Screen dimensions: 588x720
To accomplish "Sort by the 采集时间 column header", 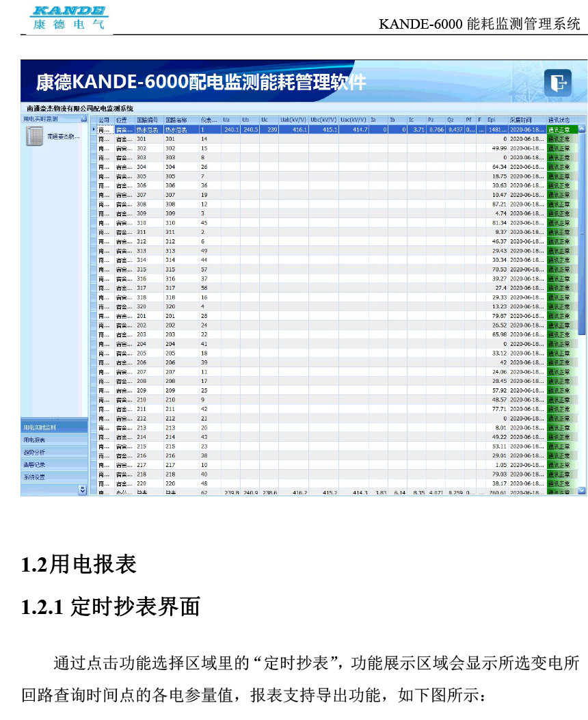I will pos(526,120).
